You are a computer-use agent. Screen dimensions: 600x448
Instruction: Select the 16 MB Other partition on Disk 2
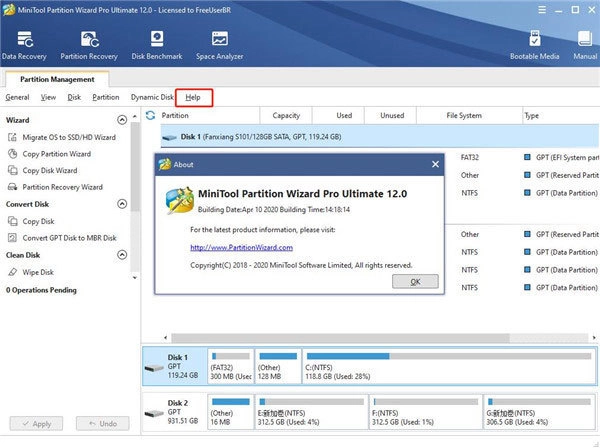pos(231,412)
